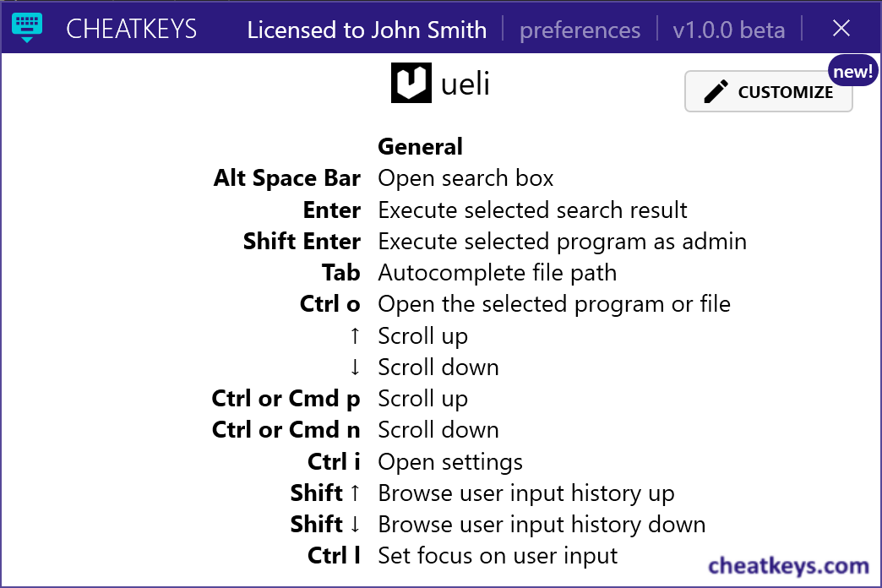Click the CHEATKEYS title text
Screen dimensions: 882x588
131,30
